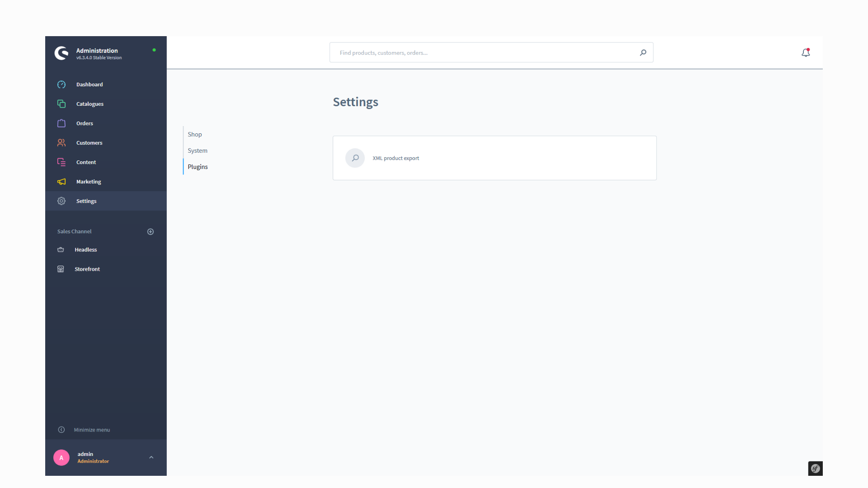
Task: Expand the admin user profile menu
Action: [x=151, y=457]
